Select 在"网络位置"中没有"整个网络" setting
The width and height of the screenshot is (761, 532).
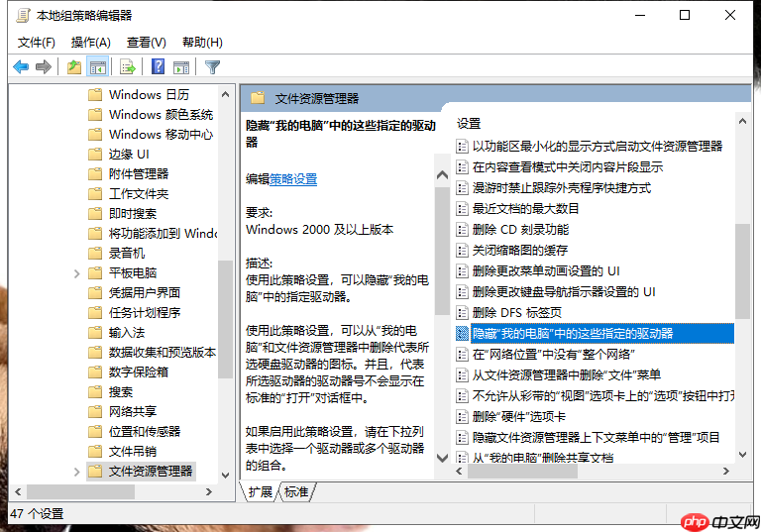pyautogui.click(x=547, y=355)
